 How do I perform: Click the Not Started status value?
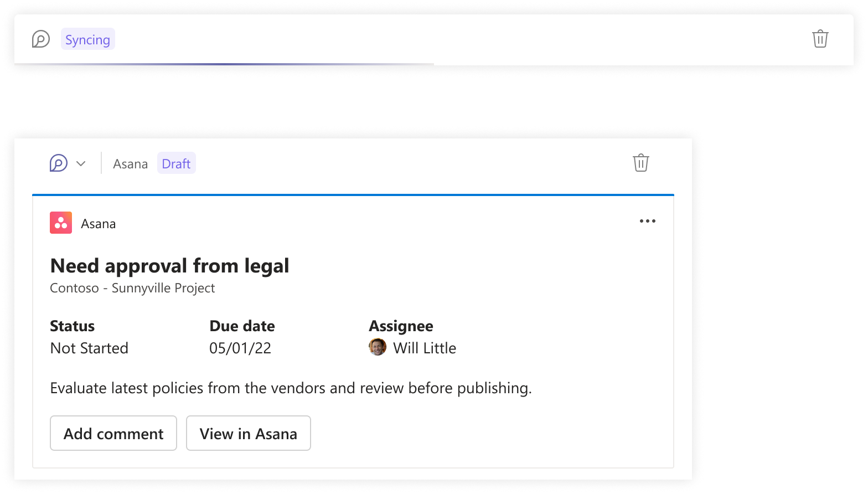tap(89, 348)
